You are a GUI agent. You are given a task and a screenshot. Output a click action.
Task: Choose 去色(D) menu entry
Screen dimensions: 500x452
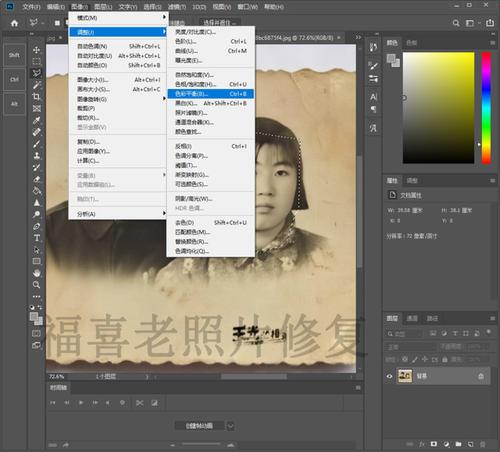click(211, 222)
